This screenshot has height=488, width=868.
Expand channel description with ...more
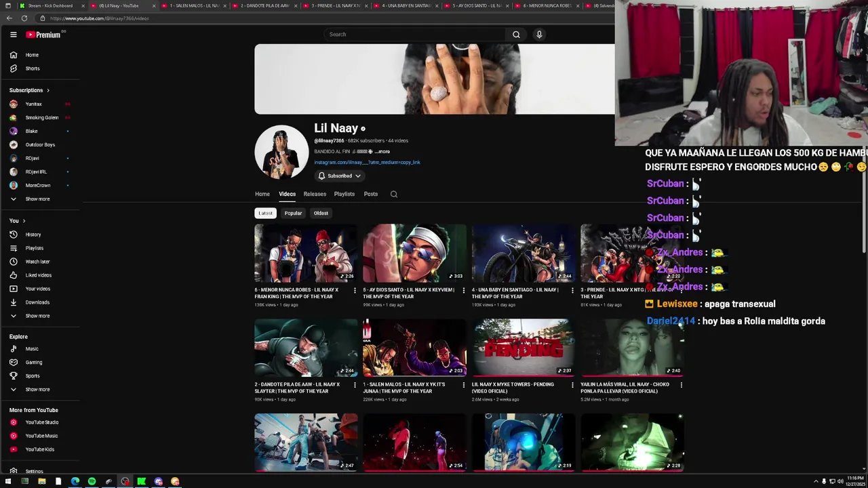click(382, 152)
